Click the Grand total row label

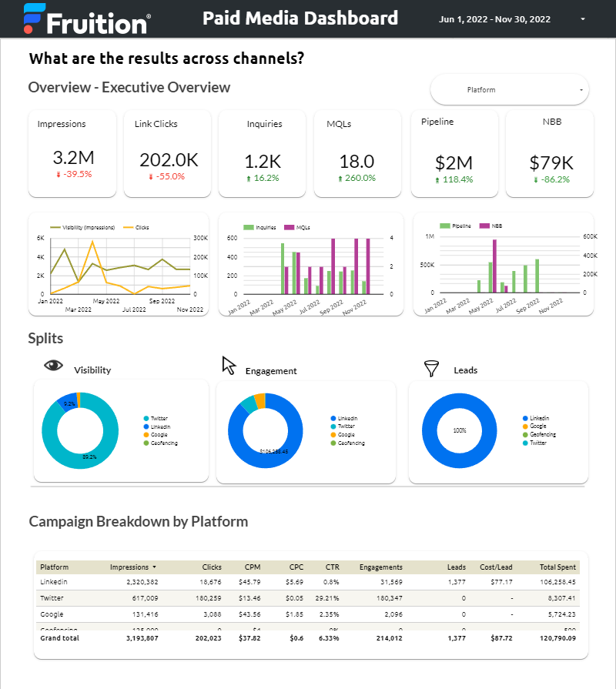tap(60, 638)
